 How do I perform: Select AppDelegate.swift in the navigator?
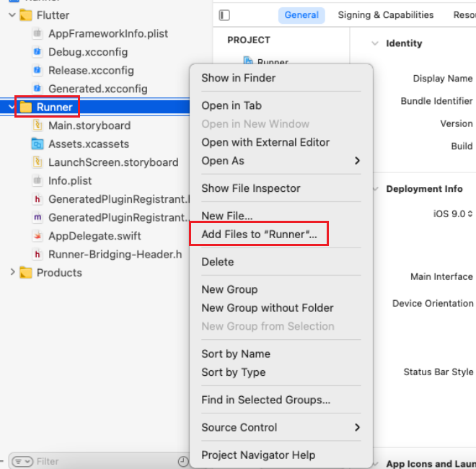point(94,236)
